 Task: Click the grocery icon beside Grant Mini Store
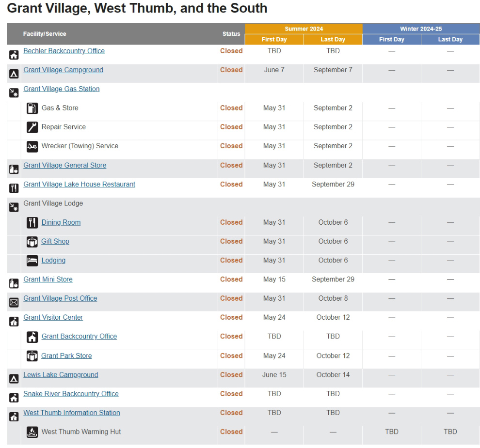click(x=14, y=284)
